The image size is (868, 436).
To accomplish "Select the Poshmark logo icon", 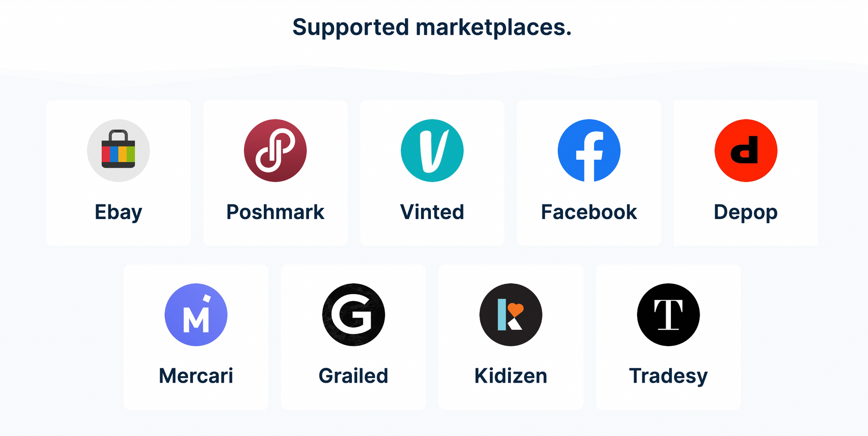I will [275, 150].
